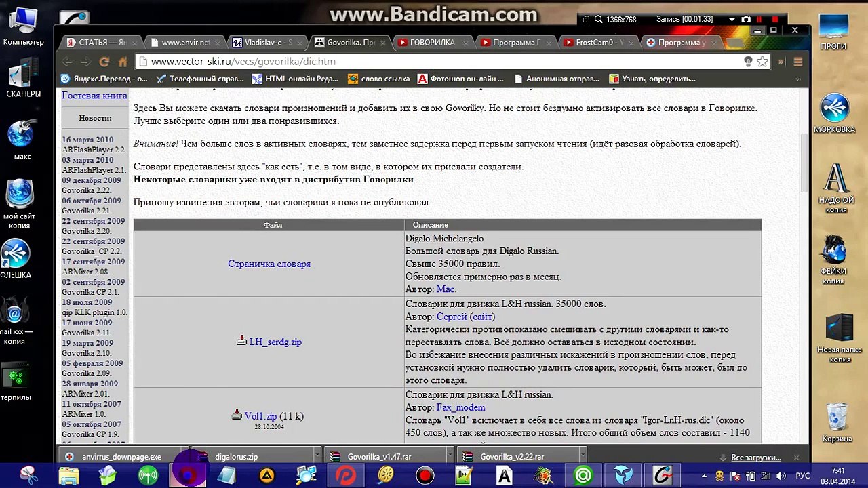Open the Chrome menu hamburger icon
Image resolution: width=868 pixels, height=488 pixels.
pyautogui.click(x=798, y=62)
